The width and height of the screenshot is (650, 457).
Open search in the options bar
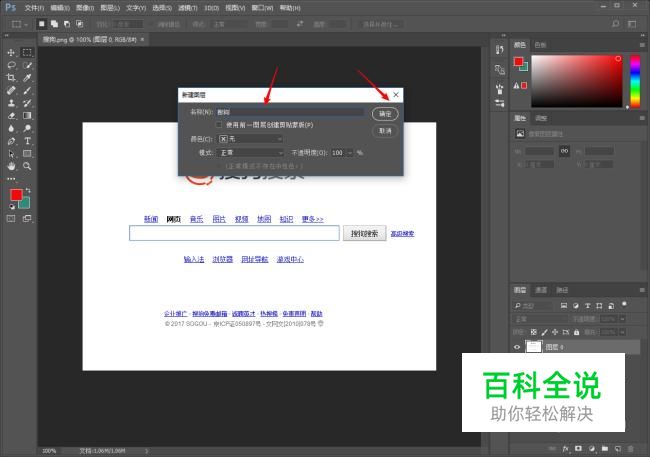[616, 24]
